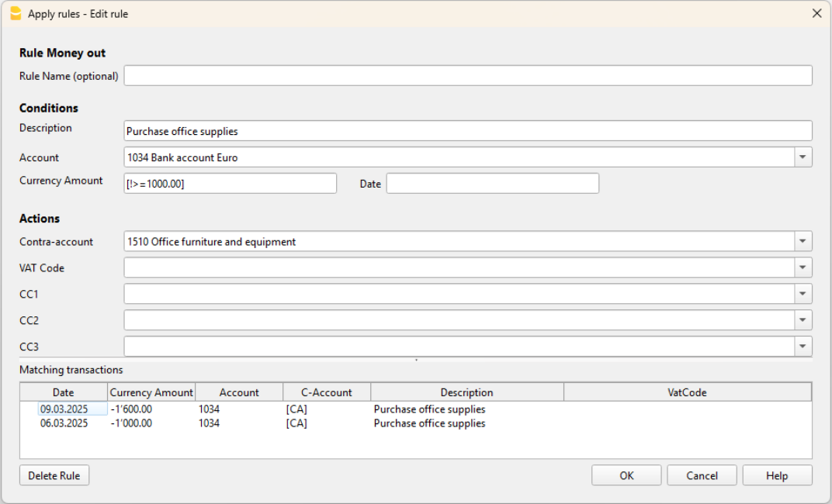Open the CC2 dropdown list

tap(803, 320)
